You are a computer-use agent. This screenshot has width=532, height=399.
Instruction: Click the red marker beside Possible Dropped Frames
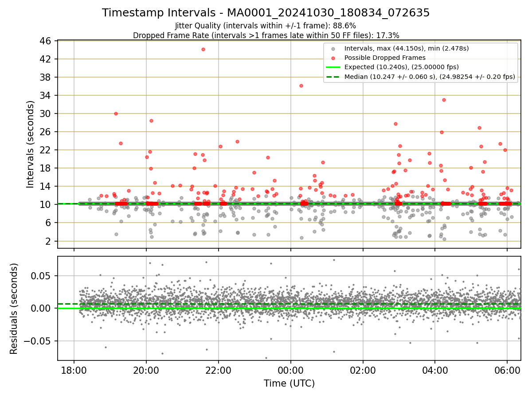click(x=333, y=58)
